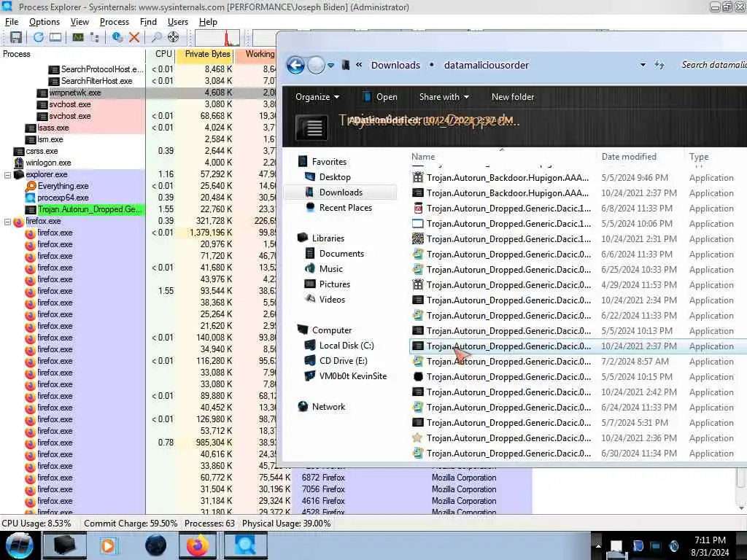Select the Everything.exe process
This screenshot has width=747, height=560.
coord(63,186)
